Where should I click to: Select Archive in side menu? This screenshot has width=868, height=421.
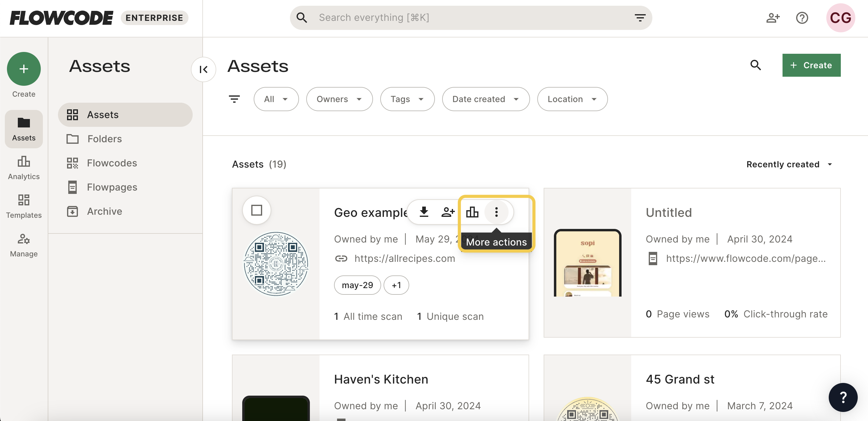coord(125,211)
